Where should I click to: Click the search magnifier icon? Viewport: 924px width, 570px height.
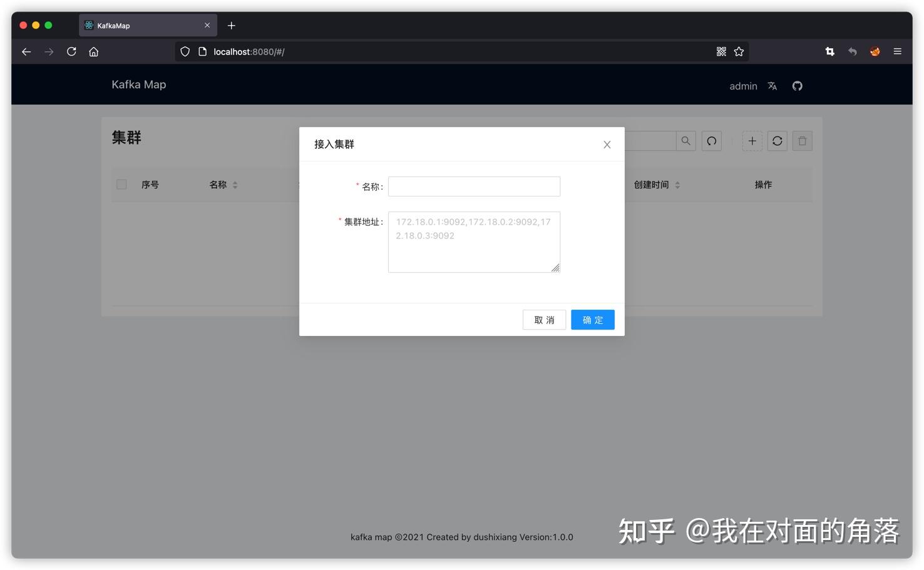[x=686, y=141]
